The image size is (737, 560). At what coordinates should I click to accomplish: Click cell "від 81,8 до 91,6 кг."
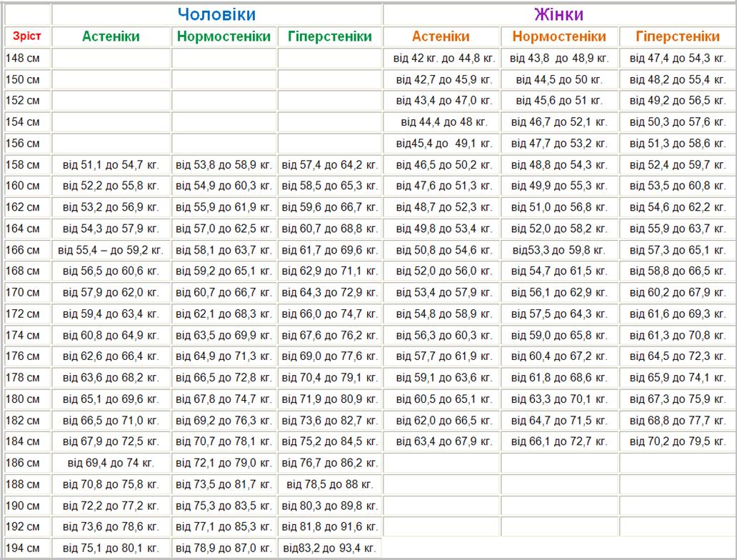[330, 527]
